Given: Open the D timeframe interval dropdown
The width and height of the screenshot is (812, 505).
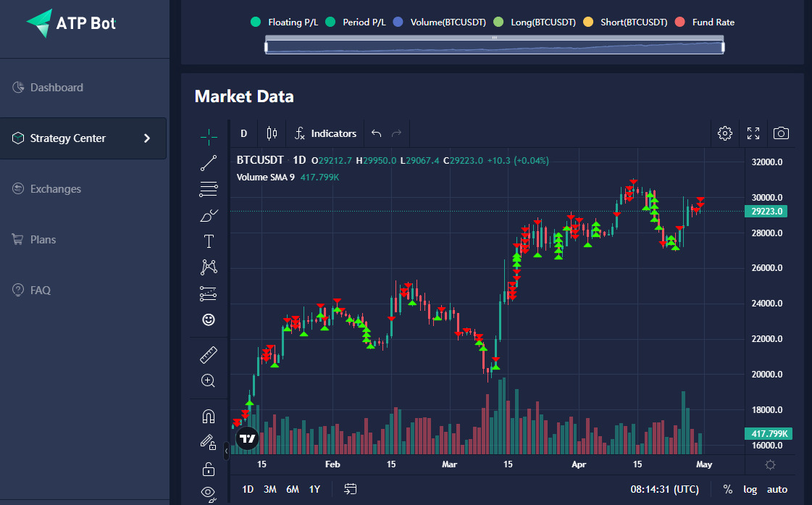Looking at the screenshot, I should point(244,133).
